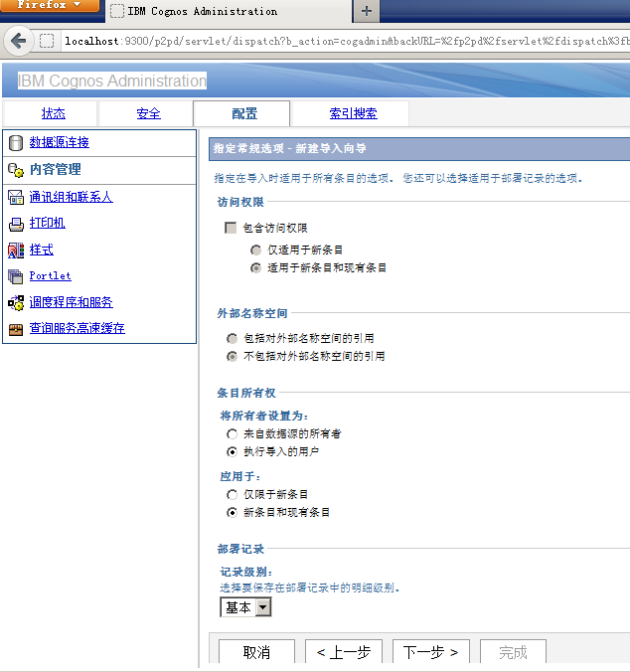Click the 指定常规选项 - 新建导入向导 heading

coord(289,148)
